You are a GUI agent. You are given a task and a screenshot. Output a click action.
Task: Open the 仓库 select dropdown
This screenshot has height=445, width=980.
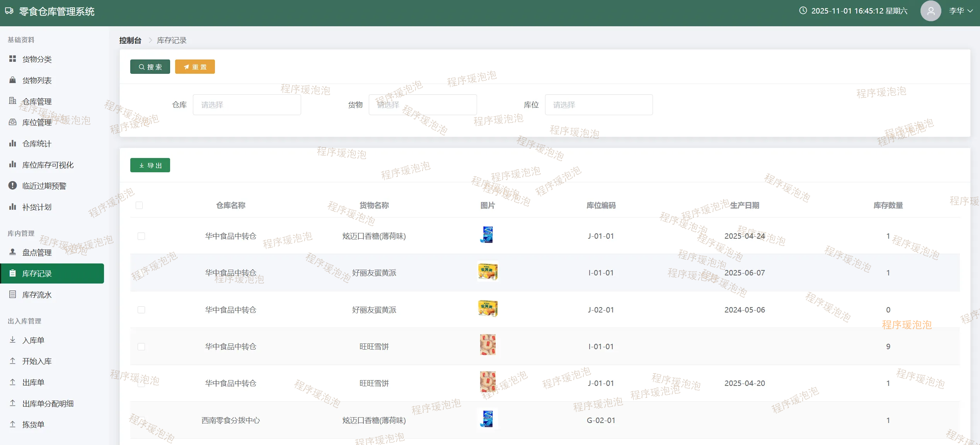coord(247,105)
